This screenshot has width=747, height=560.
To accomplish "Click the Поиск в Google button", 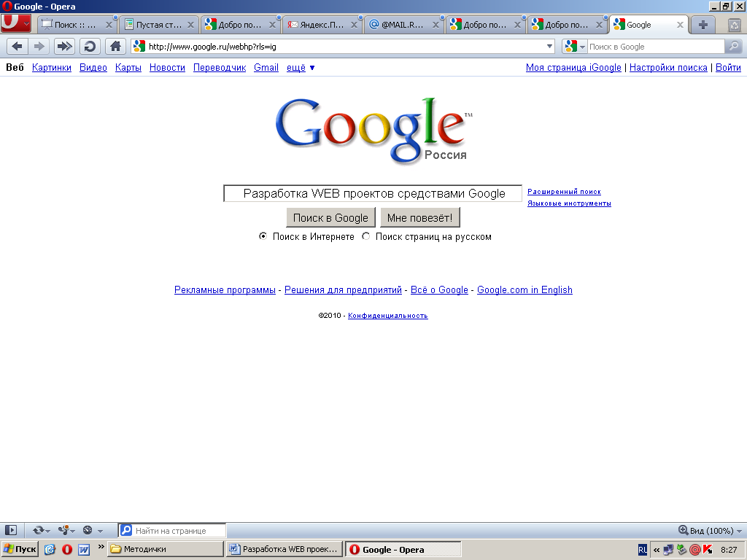I will pyautogui.click(x=330, y=217).
